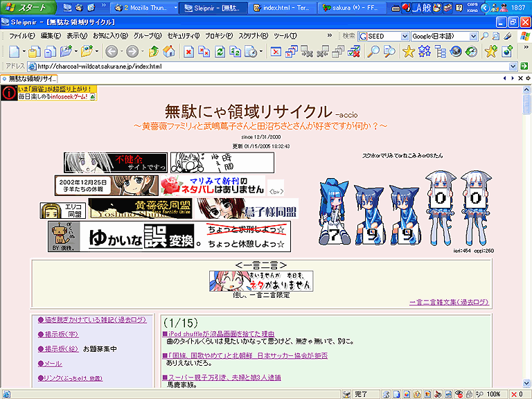
Task: Click the red X stop loading icon
Action: [x=188, y=51]
